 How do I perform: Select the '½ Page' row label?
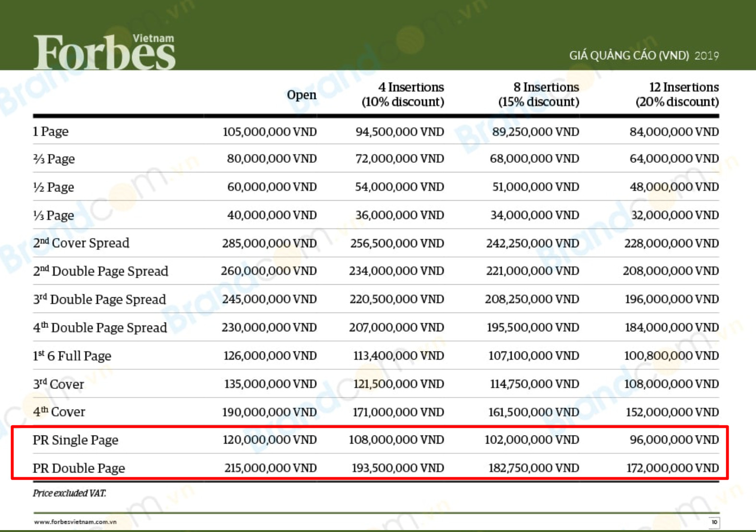tap(53, 187)
